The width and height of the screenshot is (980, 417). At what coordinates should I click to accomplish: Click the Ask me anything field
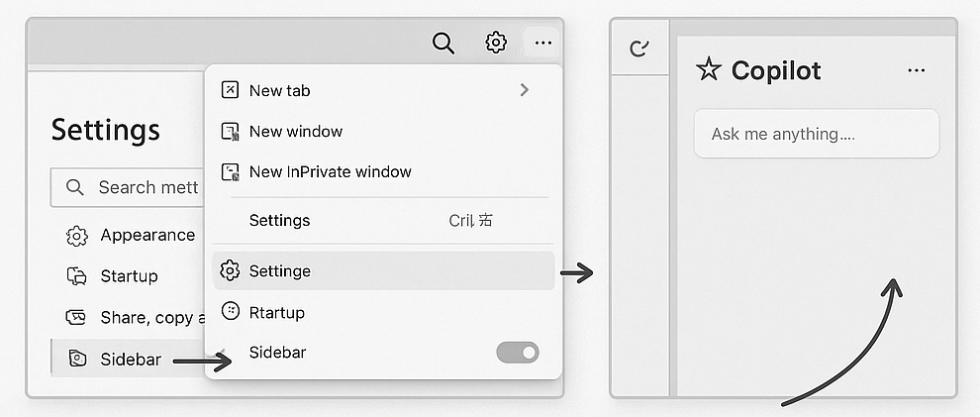coord(817,134)
